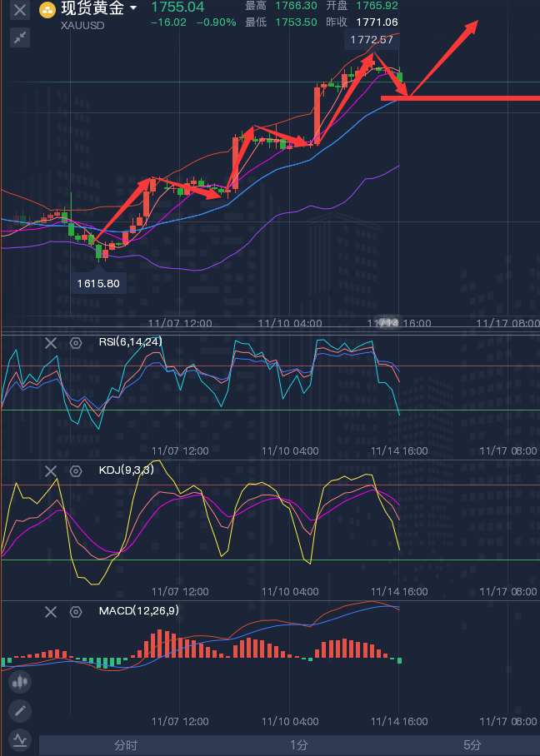The height and width of the screenshot is (756, 540).
Task: Click the main chart 11/17 08:00 time label
Action: tap(508, 323)
